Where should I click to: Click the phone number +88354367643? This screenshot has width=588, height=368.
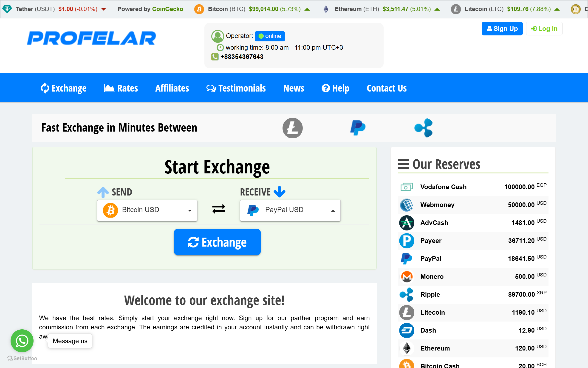click(x=242, y=57)
